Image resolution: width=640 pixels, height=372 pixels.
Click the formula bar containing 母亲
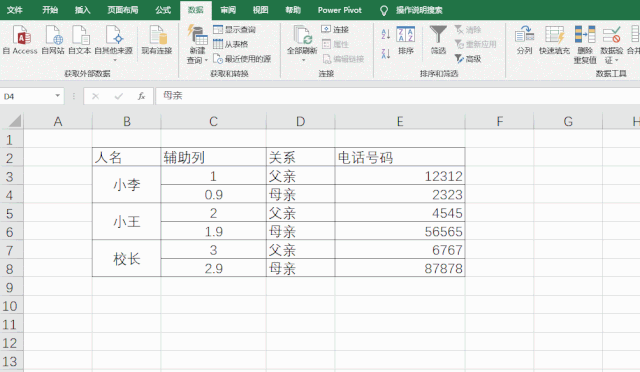[398, 96]
